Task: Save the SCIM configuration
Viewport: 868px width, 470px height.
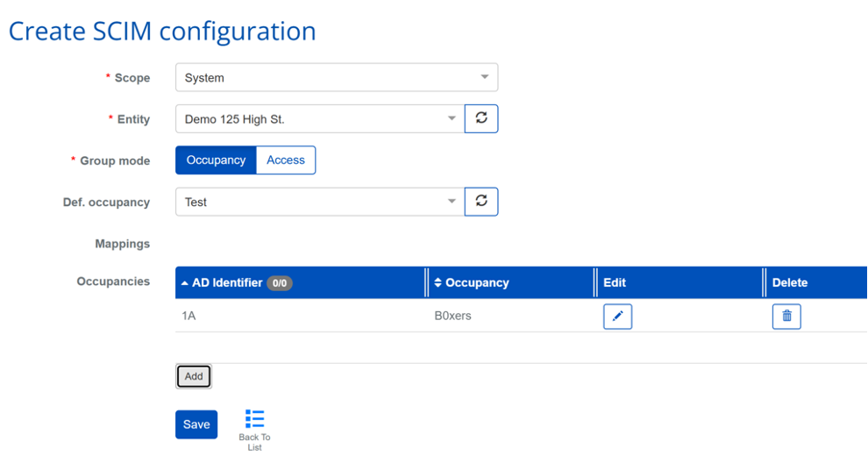Action: tap(196, 424)
